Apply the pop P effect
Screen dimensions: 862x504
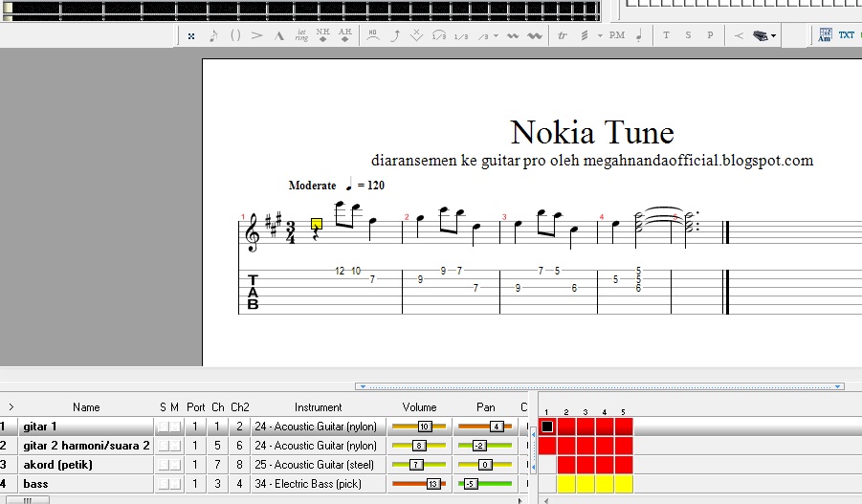(x=710, y=35)
